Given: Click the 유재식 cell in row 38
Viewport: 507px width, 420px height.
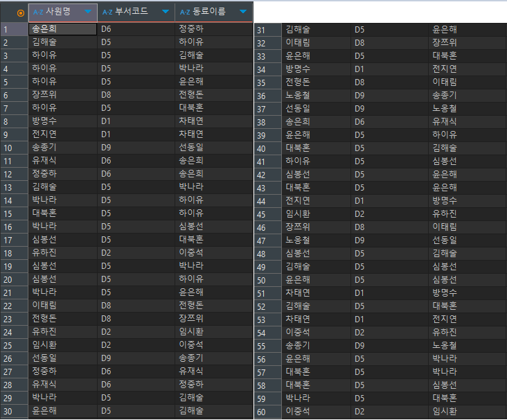Looking at the screenshot, I should (x=468, y=122).
